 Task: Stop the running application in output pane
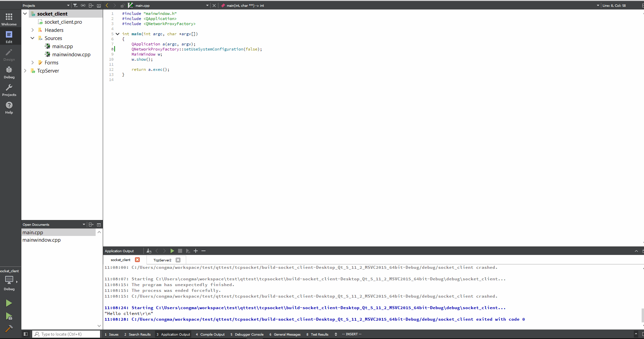pyautogui.click(x=180, y=251)
